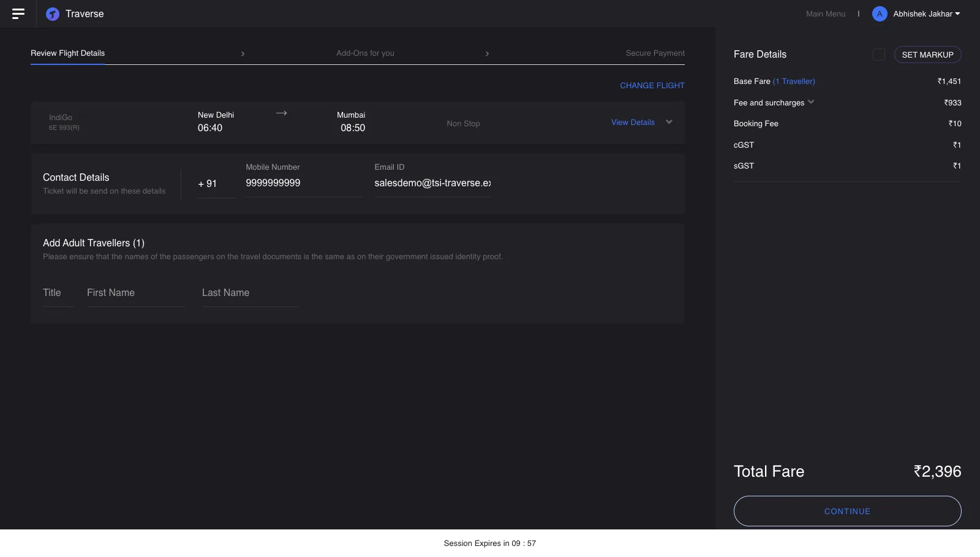Click the chevron after Review Flight Details
Image resolution: width=980 pixels, height=557 pixels.
243,54
